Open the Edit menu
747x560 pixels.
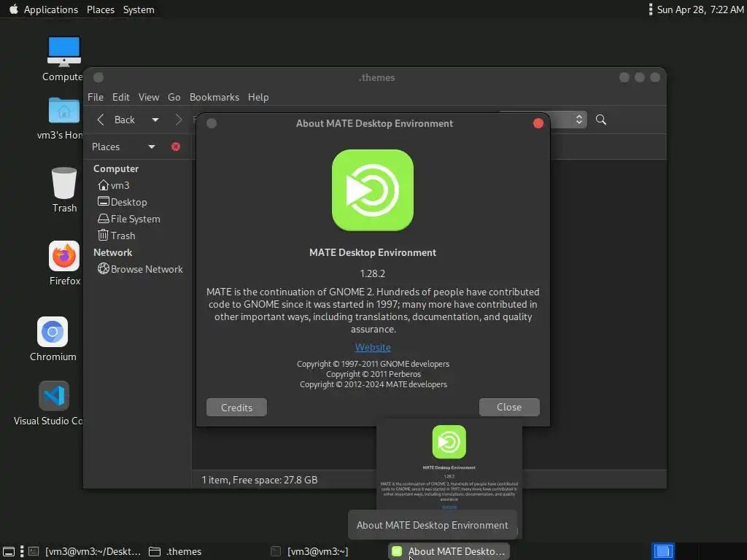(x=121, y=97)
